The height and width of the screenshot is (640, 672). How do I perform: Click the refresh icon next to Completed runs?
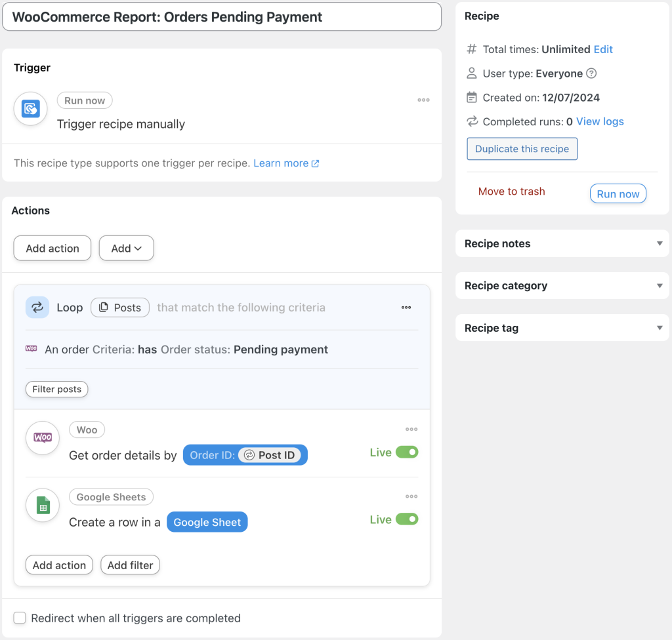[471, 121]
